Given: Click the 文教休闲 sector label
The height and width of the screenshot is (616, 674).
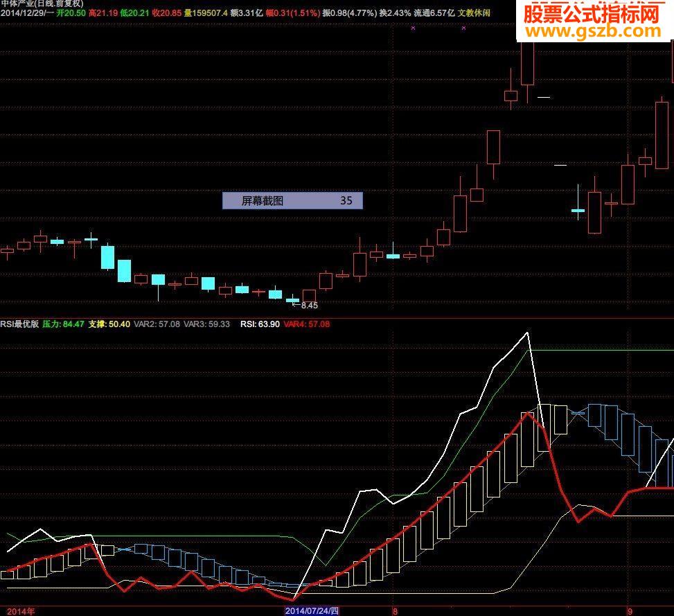Looking at the screenshot, I should [474, 13].
